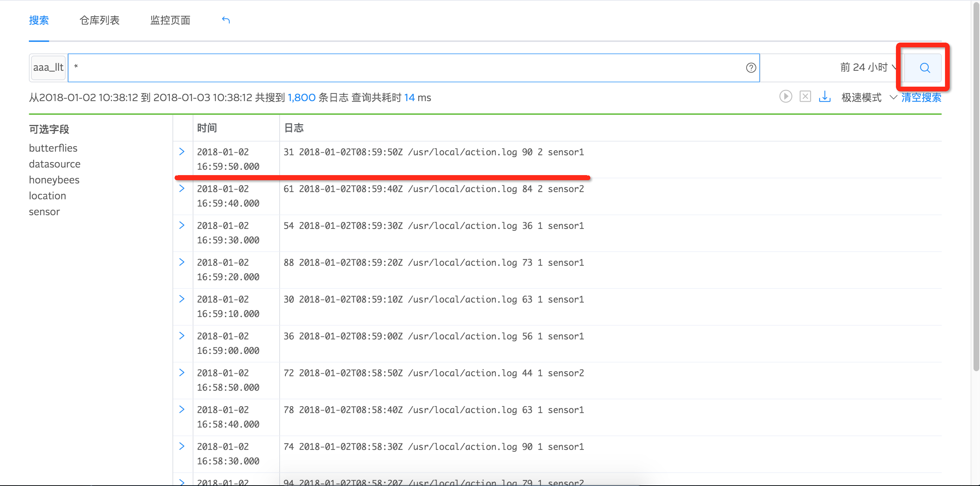The width and height of the screenshot is (980, 486).
Task: Select the sensor field in sidebar
Action: [44, 212]
